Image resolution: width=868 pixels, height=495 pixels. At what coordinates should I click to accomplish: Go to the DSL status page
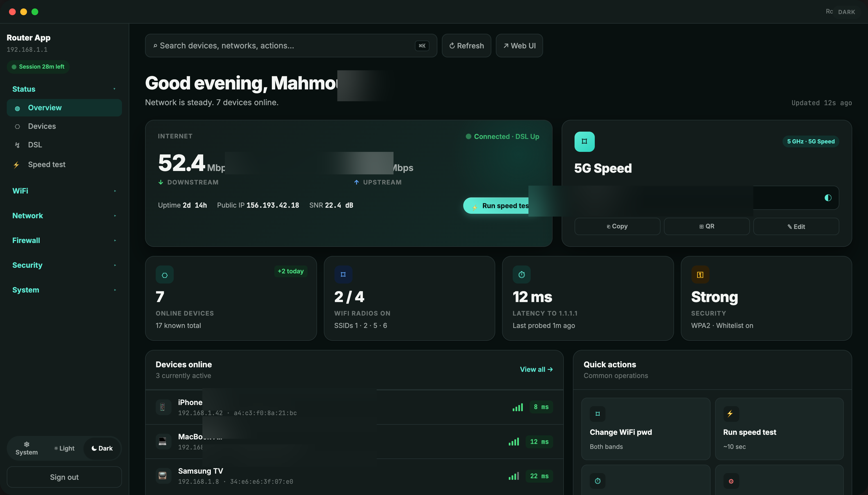click(64, 145)
